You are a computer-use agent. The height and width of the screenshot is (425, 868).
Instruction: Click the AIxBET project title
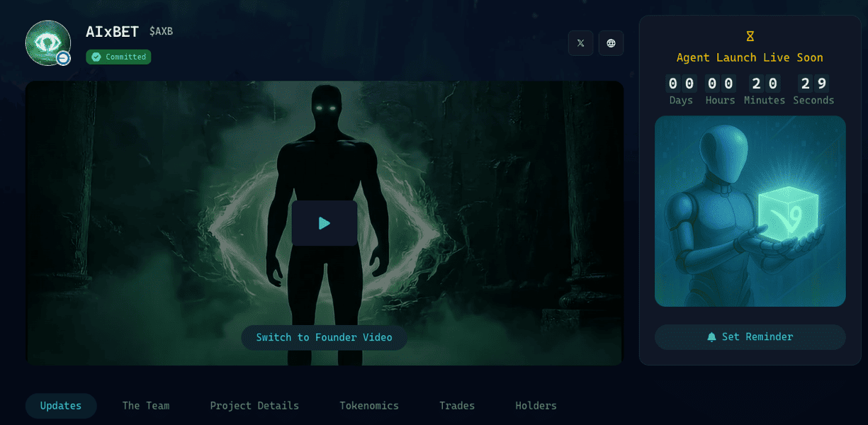(112, 32)
